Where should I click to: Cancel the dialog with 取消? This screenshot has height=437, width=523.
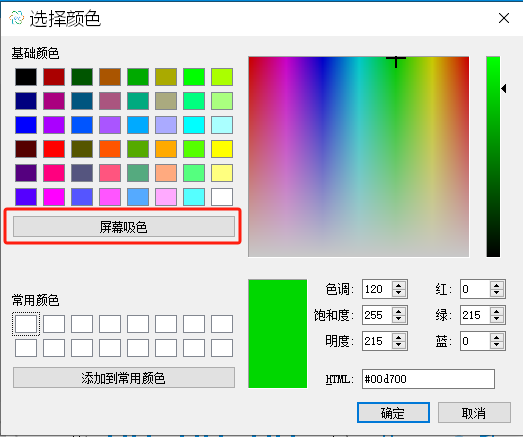(x=474, y=413)
